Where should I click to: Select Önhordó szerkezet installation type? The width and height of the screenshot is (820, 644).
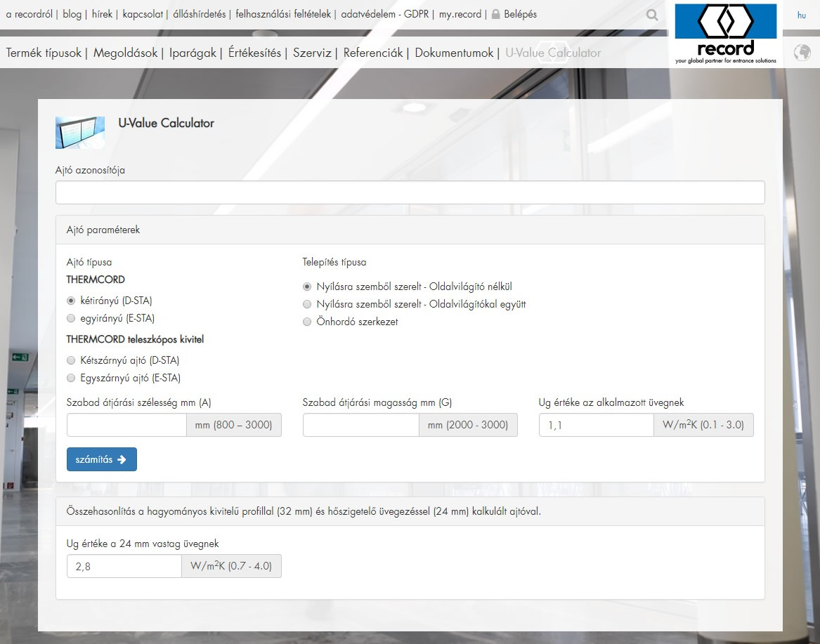(307, 322)
